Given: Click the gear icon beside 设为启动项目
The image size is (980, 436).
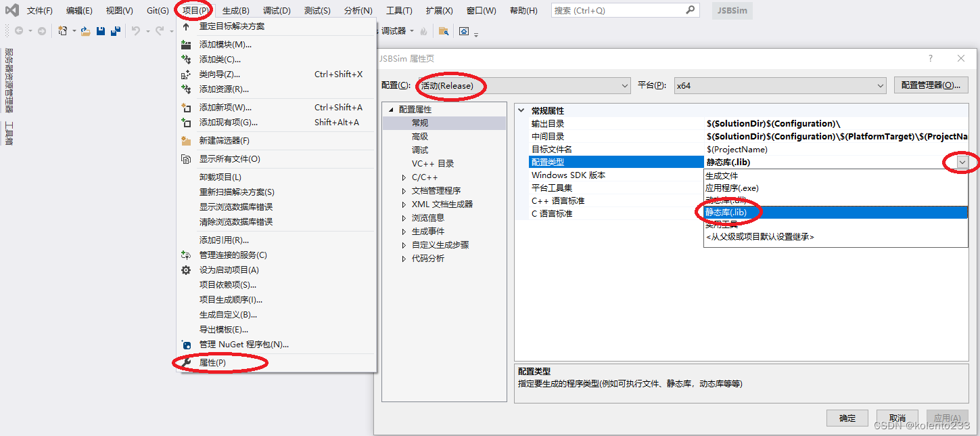Looking at the screenshot, I should [185, 269].
